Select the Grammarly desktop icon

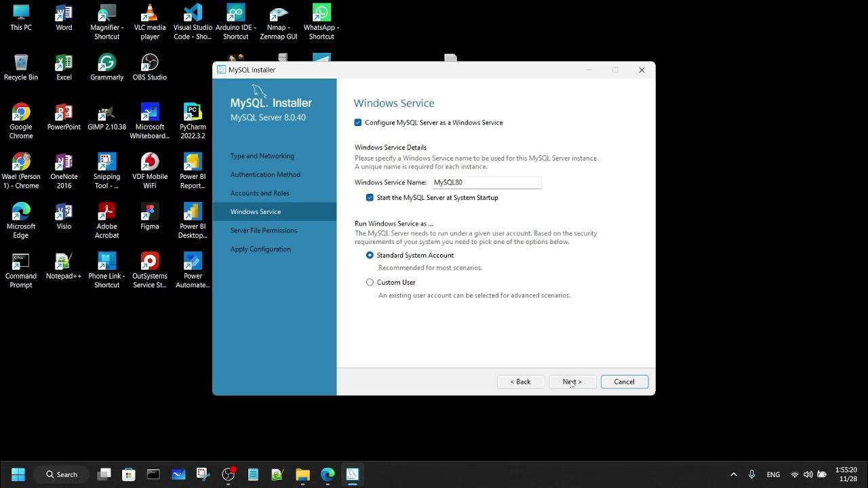click(x=106, y=68)
